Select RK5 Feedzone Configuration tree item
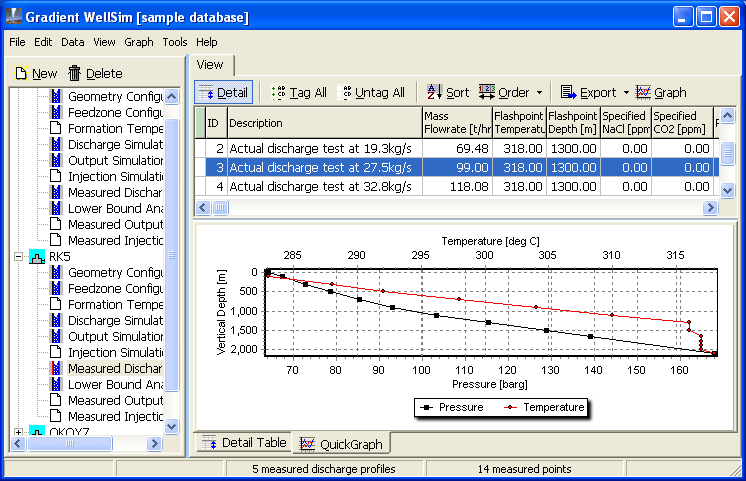This screenshot has height=481, width=746. [x=115, y=289]
